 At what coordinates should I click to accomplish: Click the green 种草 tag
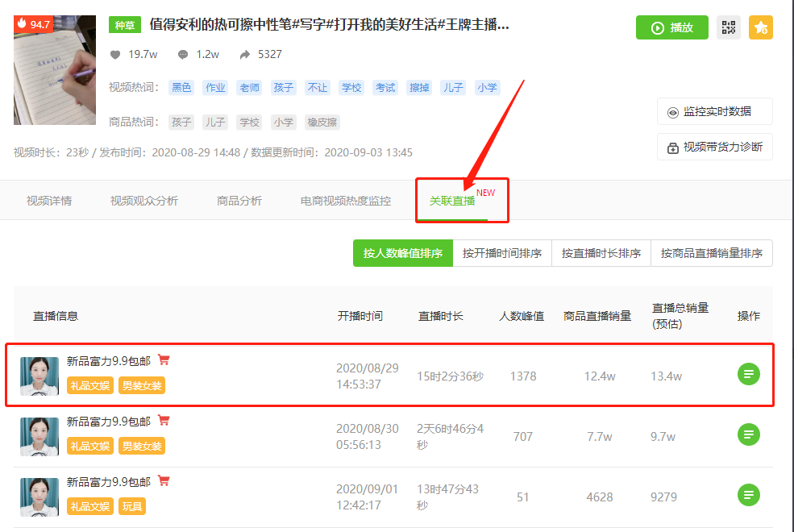click(125, 25)
